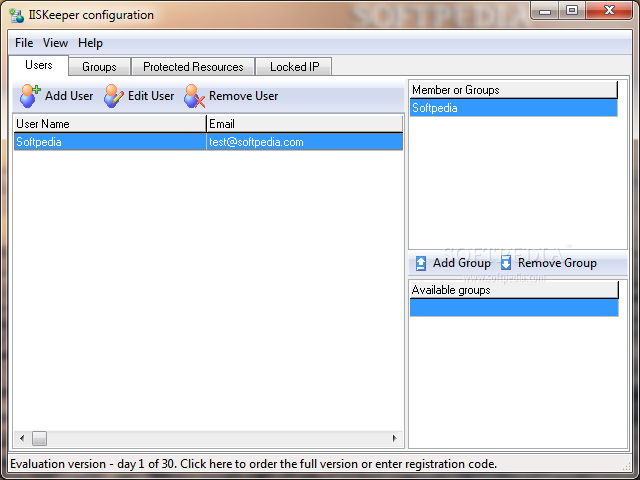Select Softpedia in Member or Groups list
Image resolution: width=640 pixels, height=480 pixels.
513,108
